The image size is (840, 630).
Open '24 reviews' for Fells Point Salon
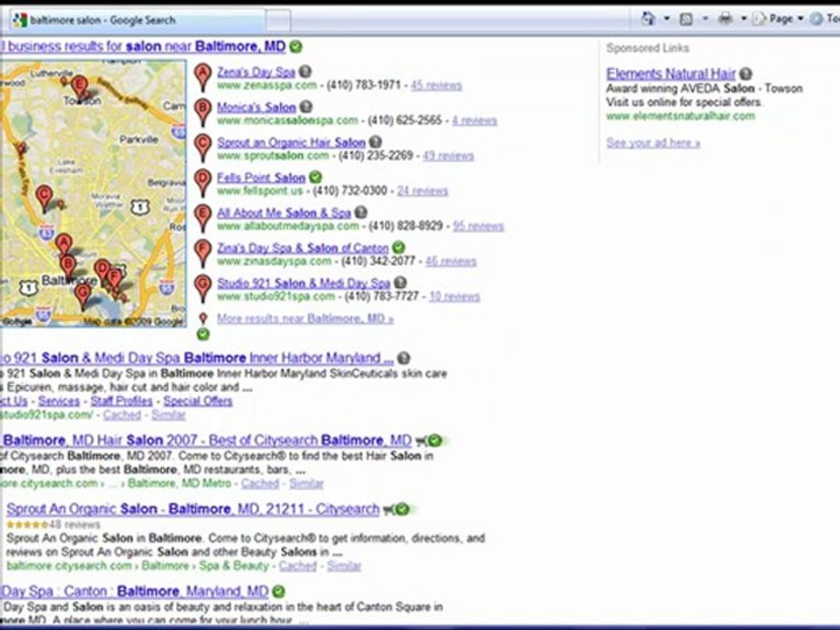point(422,191)
